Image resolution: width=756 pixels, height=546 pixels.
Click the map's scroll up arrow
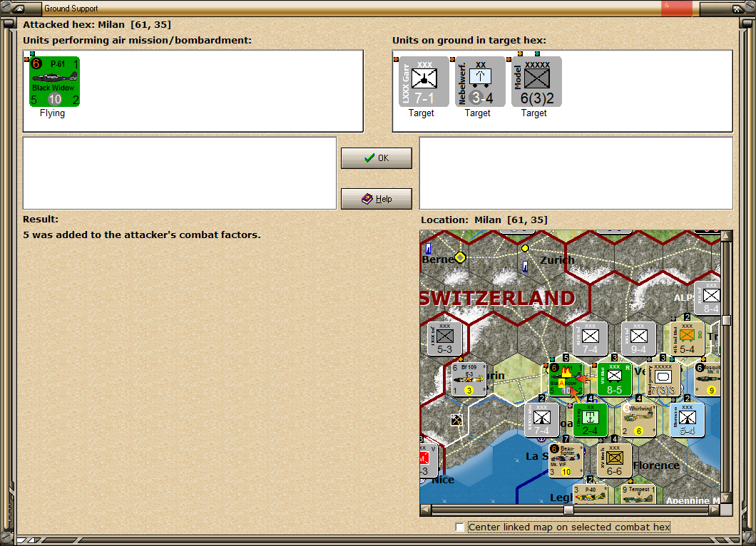click(726, 236)
